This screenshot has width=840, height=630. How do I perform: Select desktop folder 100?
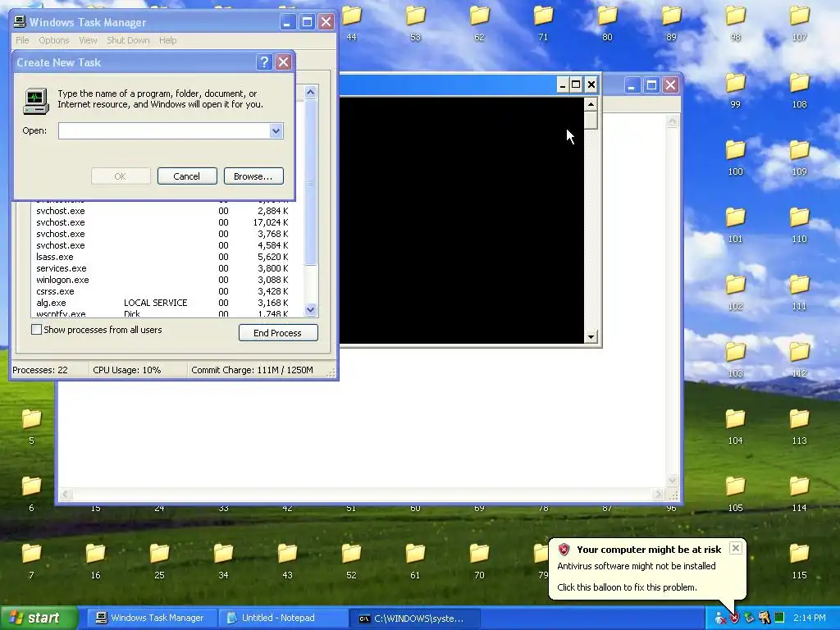tap(736, 158)
